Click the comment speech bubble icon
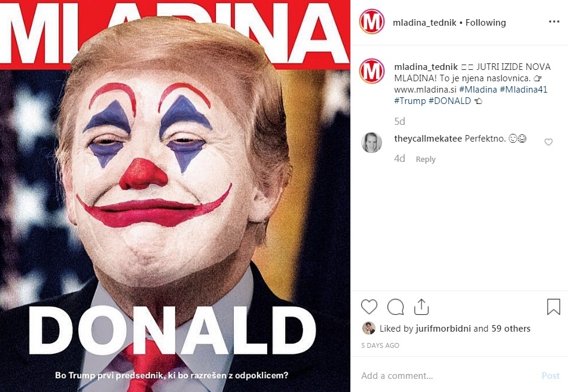This screenshot has width=568, height=392. [x=395, y=307]
